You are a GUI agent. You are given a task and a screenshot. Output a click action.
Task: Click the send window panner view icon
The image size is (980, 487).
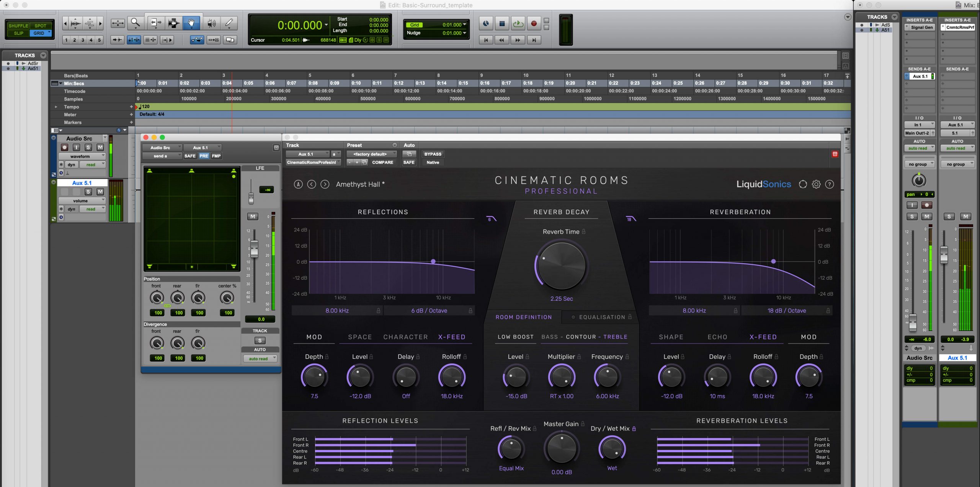point(276,148)
